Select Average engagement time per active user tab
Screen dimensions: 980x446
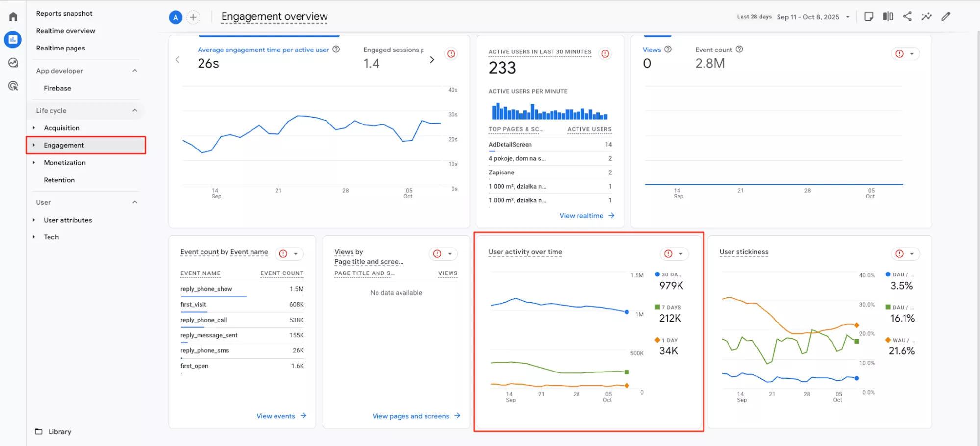point(263,50)
